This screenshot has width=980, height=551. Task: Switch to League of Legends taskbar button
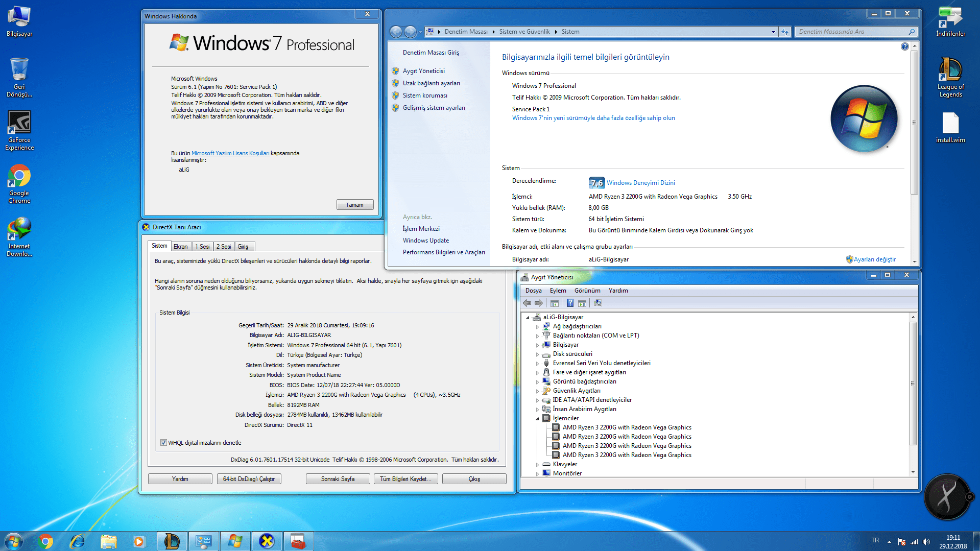coord(172,541)
